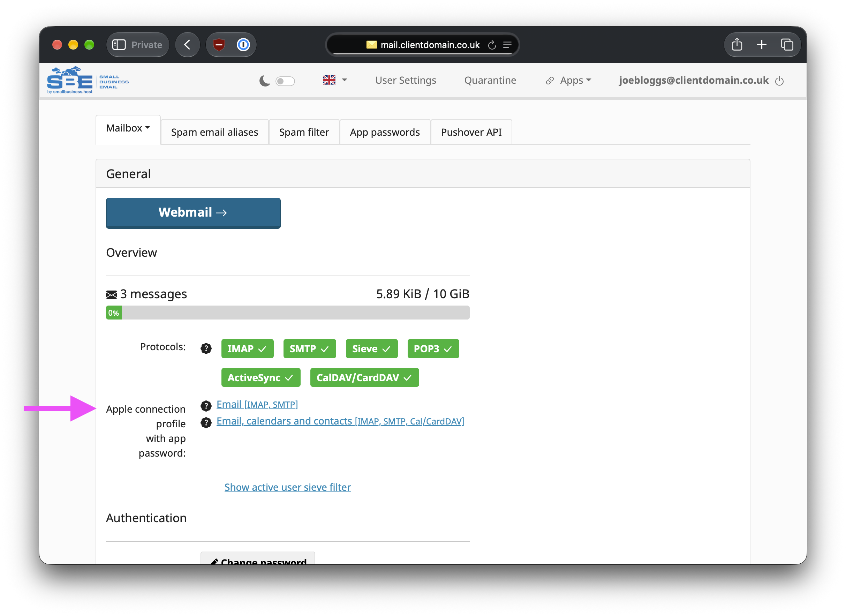Open Quarantine in navbar

(x=490, y=80)
